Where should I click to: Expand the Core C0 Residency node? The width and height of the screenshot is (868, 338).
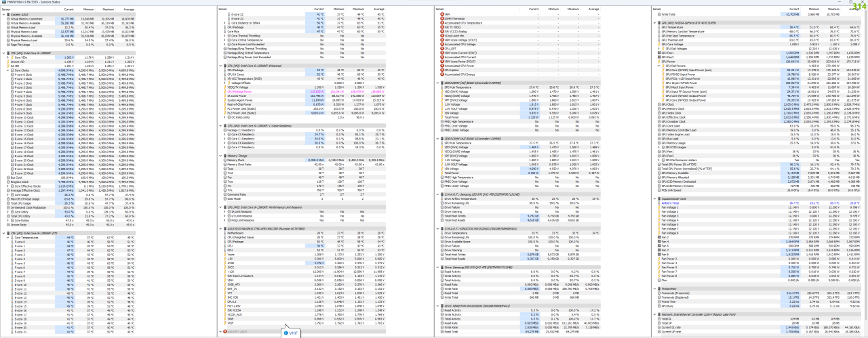[224, 134]
